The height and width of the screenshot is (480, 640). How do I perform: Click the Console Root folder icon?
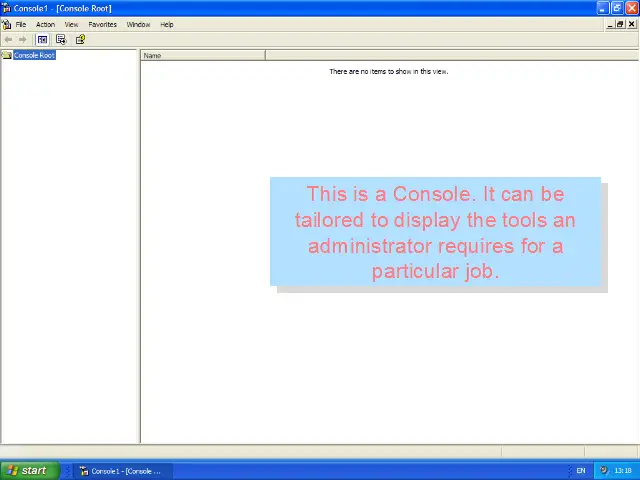[7, 55]
